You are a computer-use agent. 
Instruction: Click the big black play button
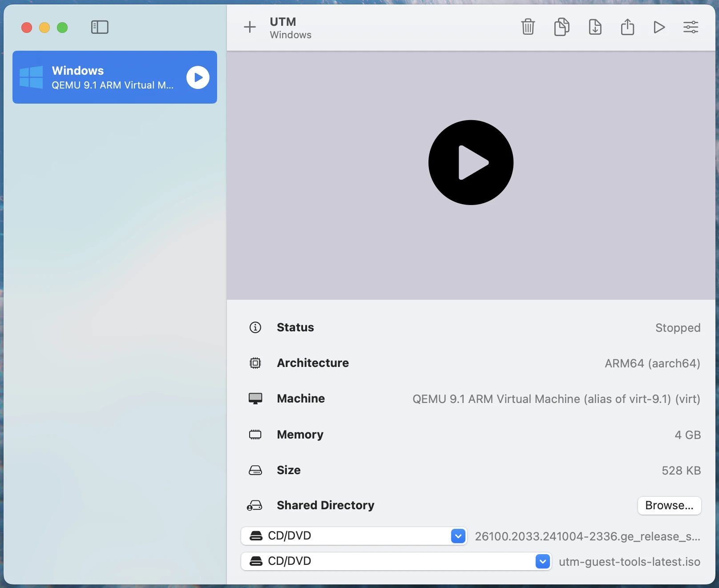471,162
